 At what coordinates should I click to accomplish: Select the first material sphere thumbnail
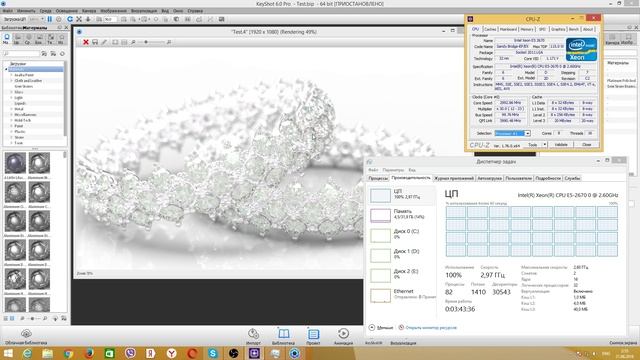click(x=15, y=163)
